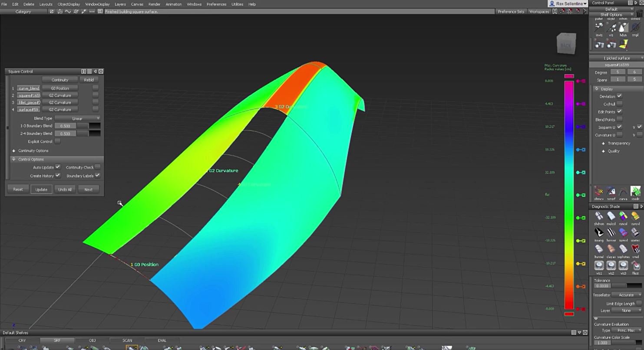Viewport: 644px width, 350px height.
Task: Toggle Boundary Labels checkbox
Action: (x=97, y=176)
